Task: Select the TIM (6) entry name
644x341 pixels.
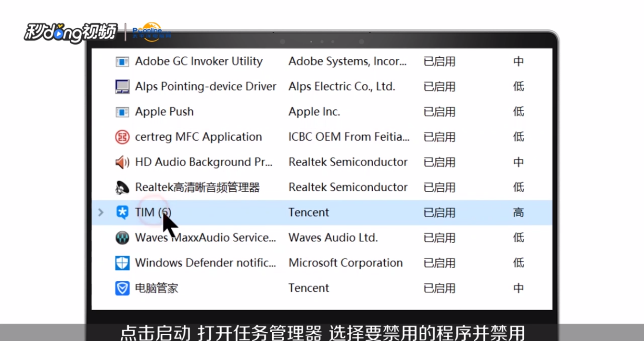Action: click(x=153, y=212)
